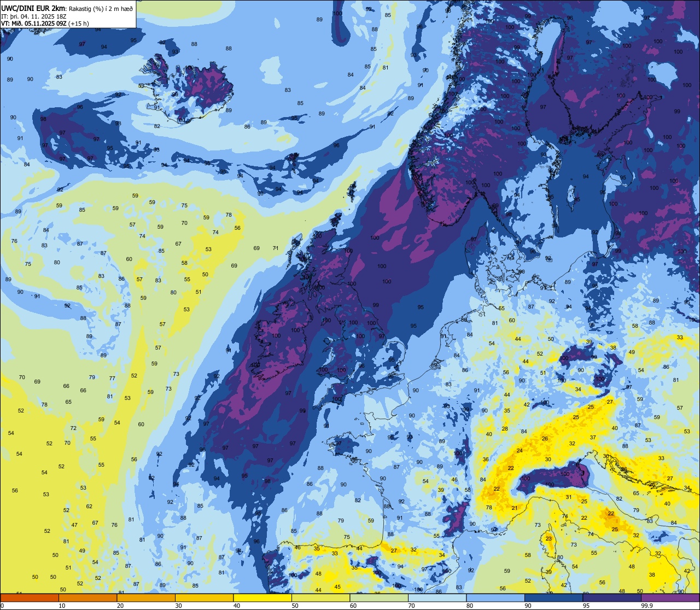Click the legend tick label '40'
Viewport: 700px width, 610px height.
[237, 606]
